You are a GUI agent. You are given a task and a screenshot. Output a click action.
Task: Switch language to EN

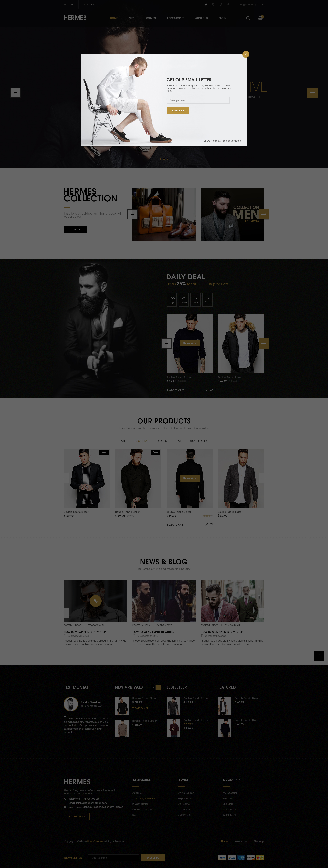pyautogui.click(x=72, y=5)
